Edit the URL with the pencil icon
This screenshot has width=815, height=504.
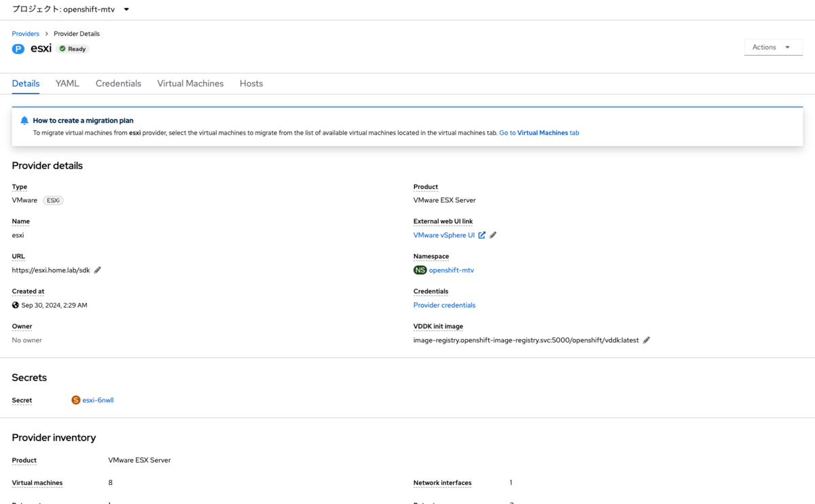pos(97,270)
